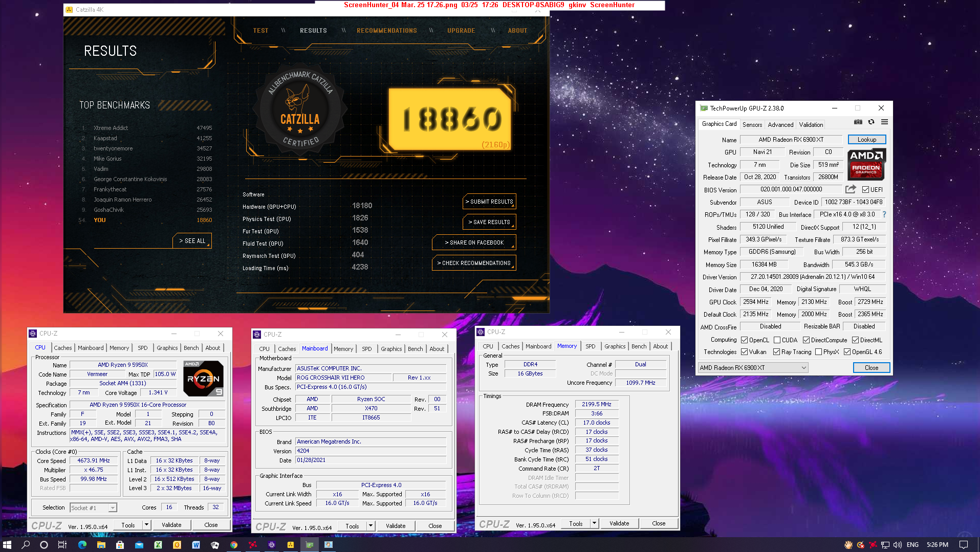Click Validate in Memory CPU-Z window
980x552 pixels.
(x=619, y=523)
